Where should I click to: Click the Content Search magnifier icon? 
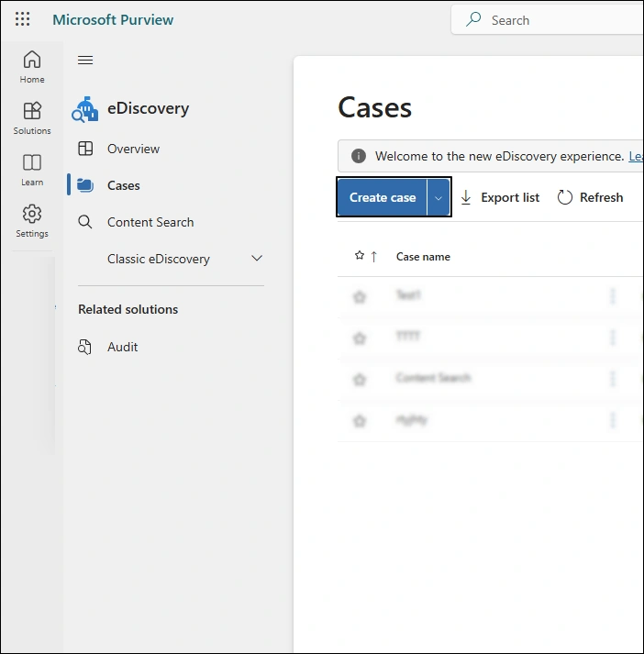tap(85, 222)
